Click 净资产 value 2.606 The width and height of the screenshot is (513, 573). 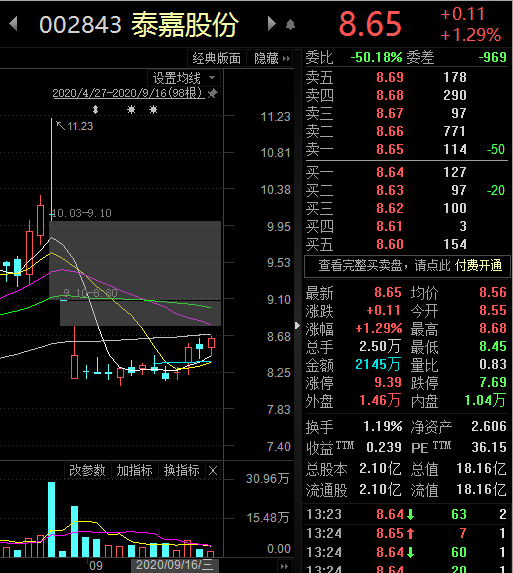click(489, 426)
